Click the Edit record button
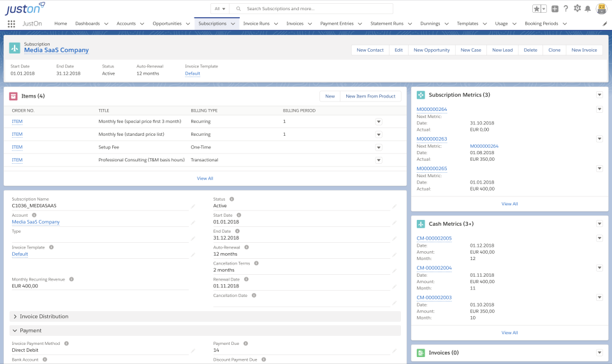 [398, 50]
